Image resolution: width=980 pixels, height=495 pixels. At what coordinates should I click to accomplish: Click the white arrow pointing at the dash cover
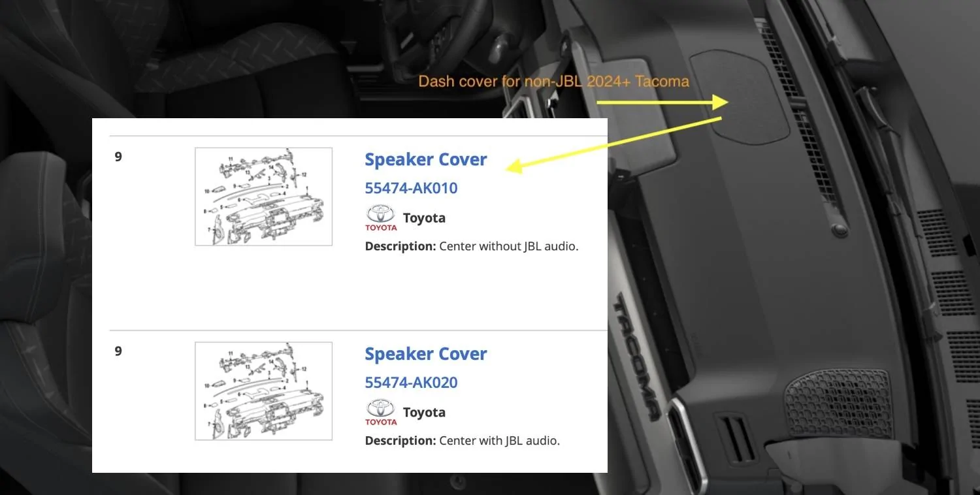coord(662,102)
